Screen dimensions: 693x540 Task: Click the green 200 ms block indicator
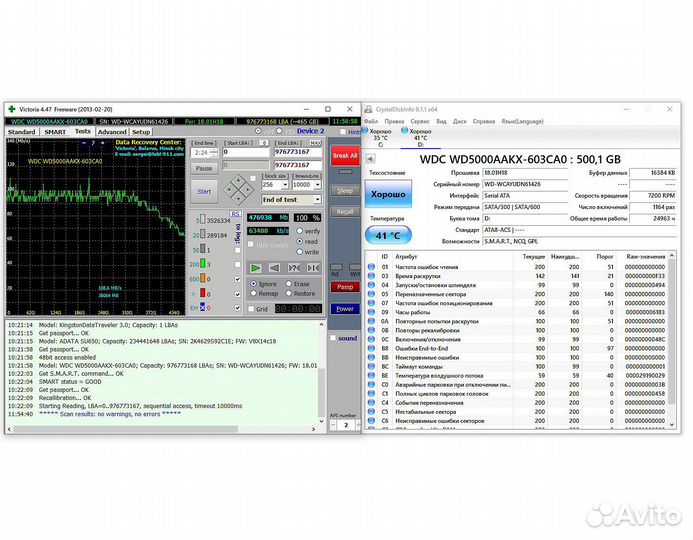click(203, 264)
